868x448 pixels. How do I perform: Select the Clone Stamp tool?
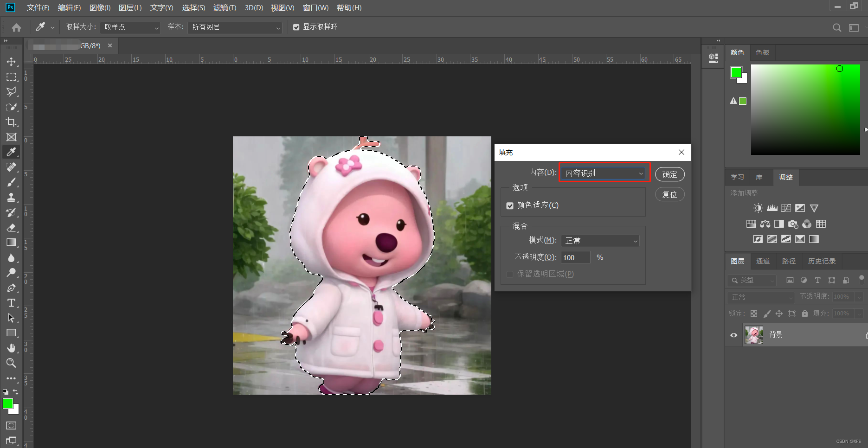[x=11, y=198]
